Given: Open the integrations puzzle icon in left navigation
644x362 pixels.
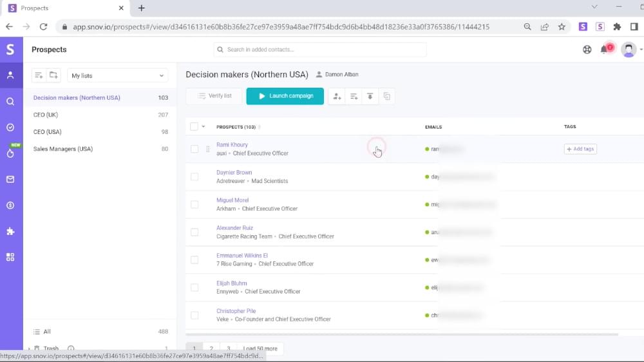Looking at the screenshot, I should click(10, 231).
